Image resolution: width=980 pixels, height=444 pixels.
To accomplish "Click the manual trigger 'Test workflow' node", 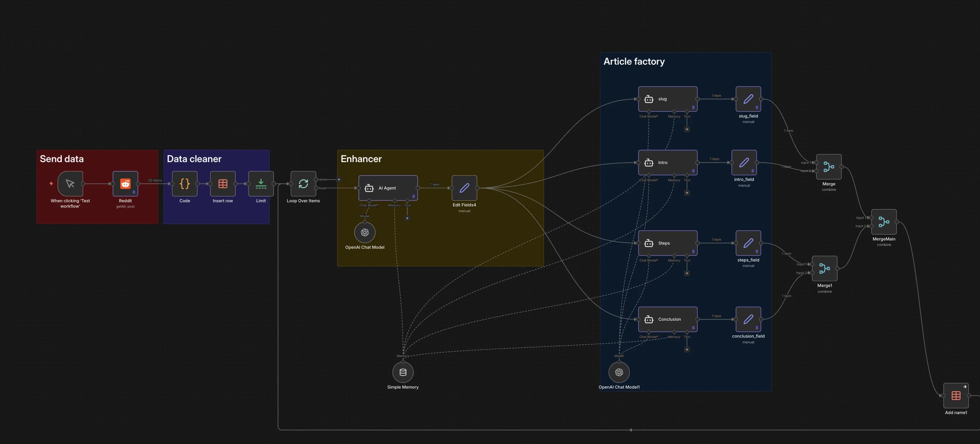I will point(70,184).
